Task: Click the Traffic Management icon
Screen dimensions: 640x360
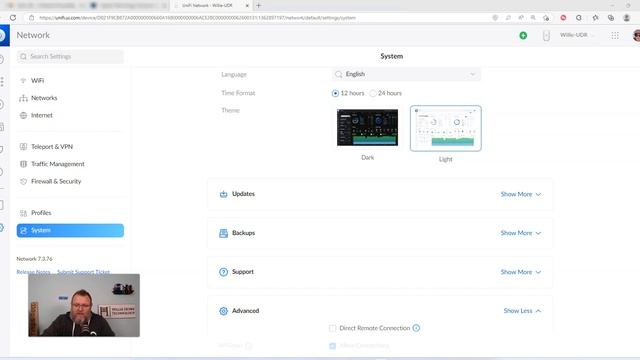Action: pyautogui.click(x=23, y=164)
